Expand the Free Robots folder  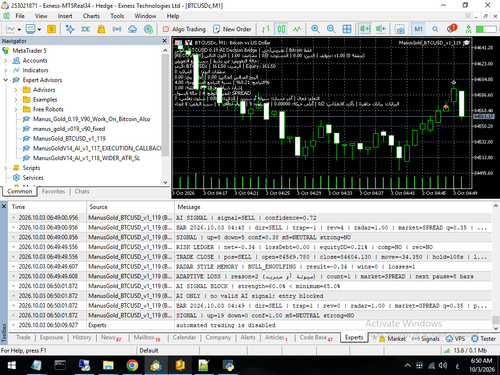point(16,109)
